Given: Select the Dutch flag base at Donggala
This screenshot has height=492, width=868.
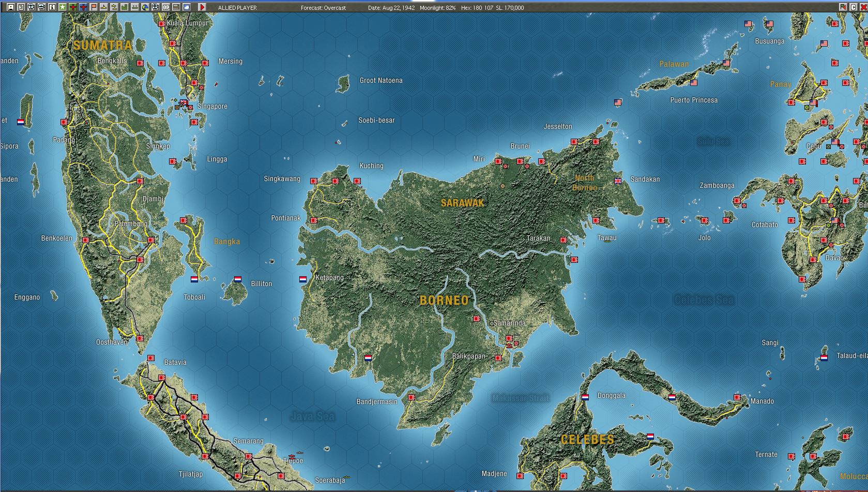Looking at the screenshot, I should click(585, 397).
